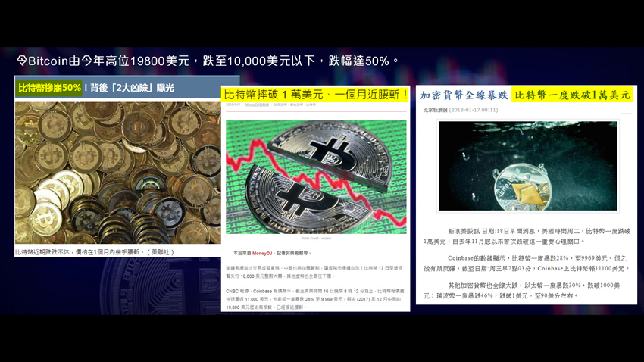Click the MoneyDJ source name in byline
The width and height of the screenshot is (644, 362).
point(262,253)
